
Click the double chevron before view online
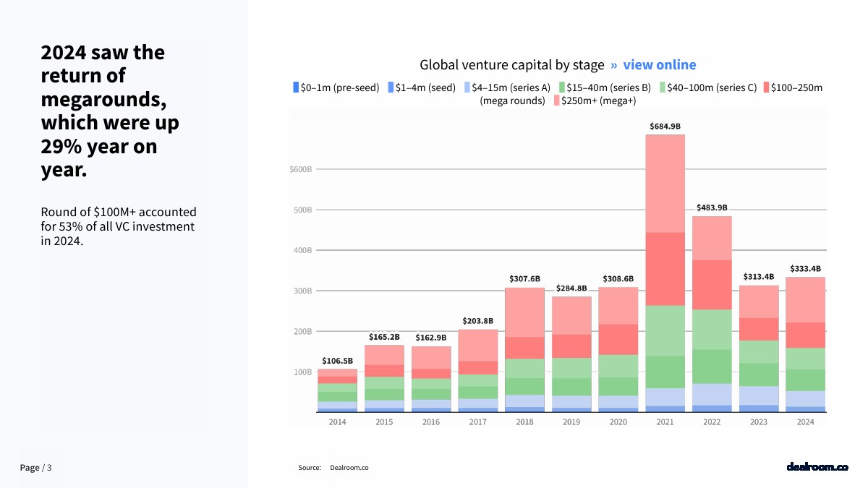pyautogui.click(x=613, y=65)
